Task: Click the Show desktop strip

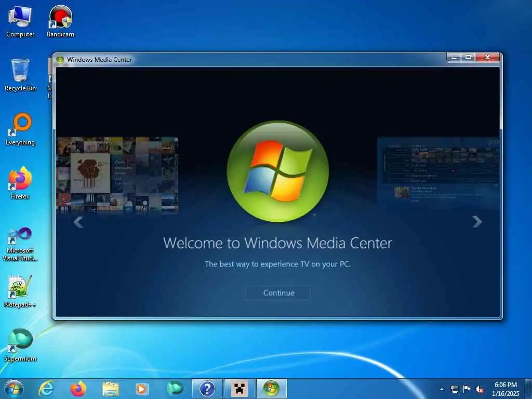Action: coord(528,389)
